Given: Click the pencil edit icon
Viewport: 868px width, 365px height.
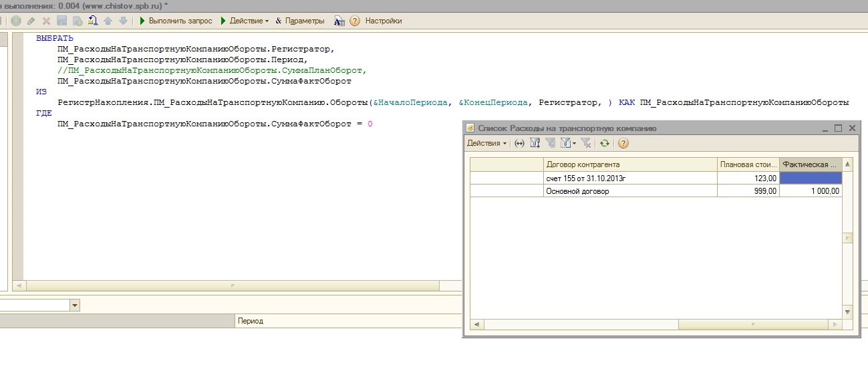Looking at the screenshot, I should click(31, 21).
